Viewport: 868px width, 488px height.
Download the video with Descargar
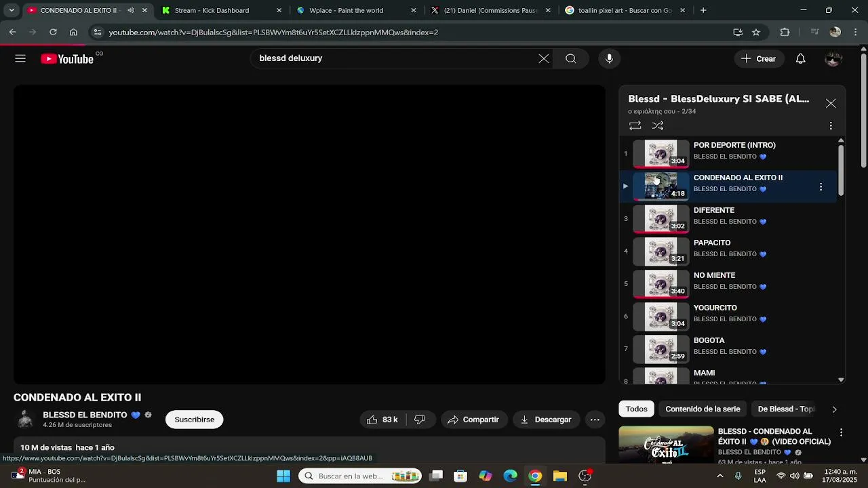coord(546,420)
